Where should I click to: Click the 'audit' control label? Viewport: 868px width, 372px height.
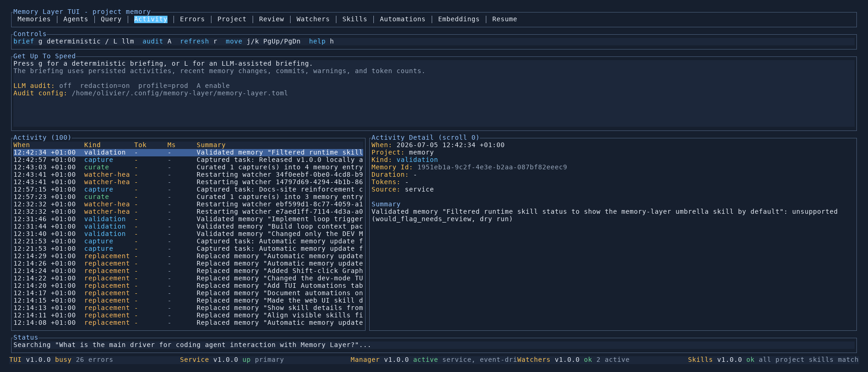(x=153, y=41)
